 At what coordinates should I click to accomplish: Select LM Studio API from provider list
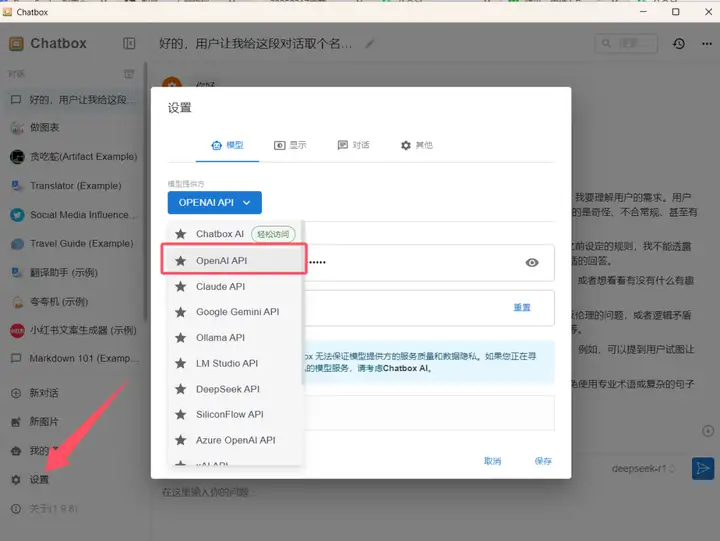coord(234,364)
